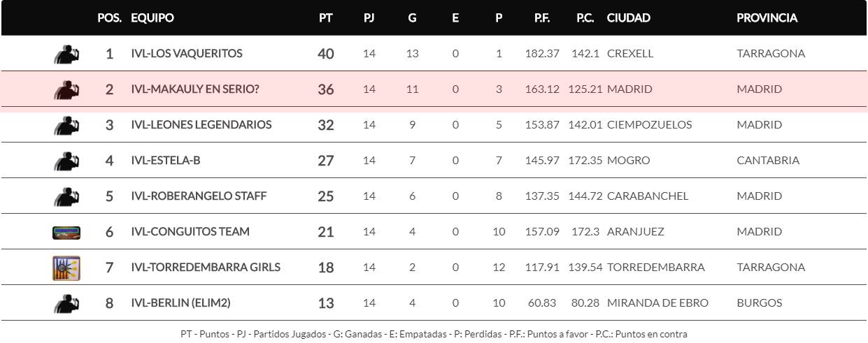Image resolution: width=868 pixels, height=343 pixels.
Task: Click the IVL-TORREDEMBARRA GIRLS dartboard logo
Action: (66, 268)
